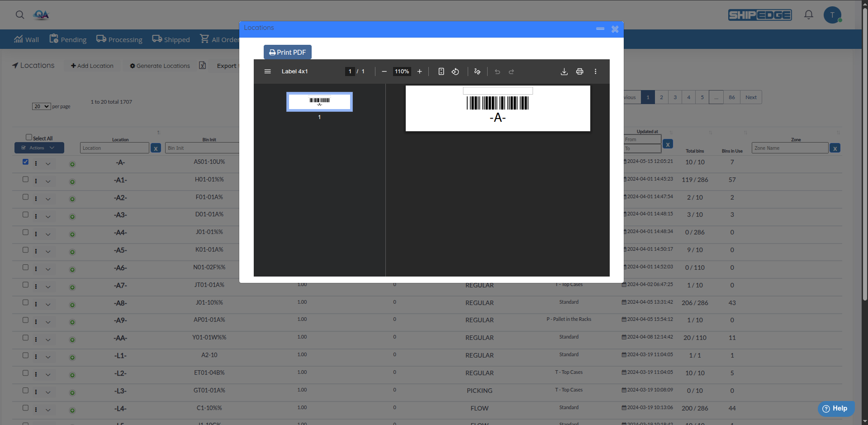Click the printer icon in PDF toolbar
The height and width of the screenshot is (425, 868).
click(x=579, y=72)
